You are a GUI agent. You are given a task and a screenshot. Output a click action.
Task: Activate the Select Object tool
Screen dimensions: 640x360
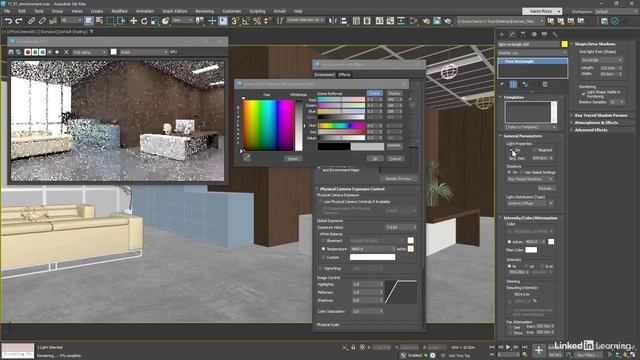tap(89, 21)
